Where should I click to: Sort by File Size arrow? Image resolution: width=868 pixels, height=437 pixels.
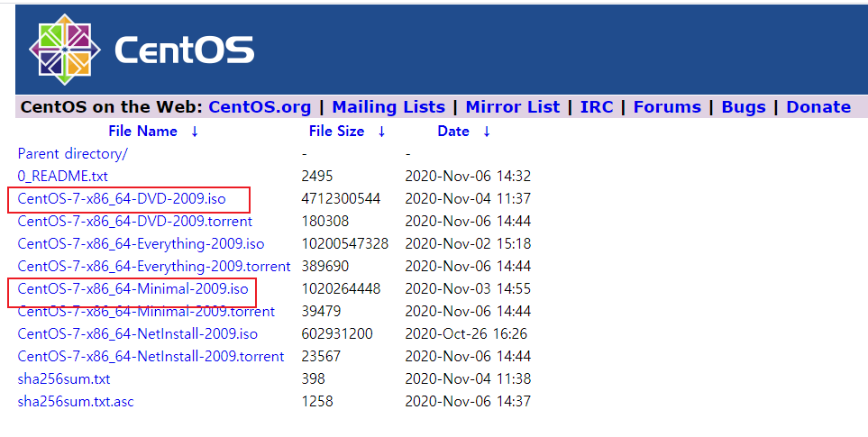coord(381,132)
